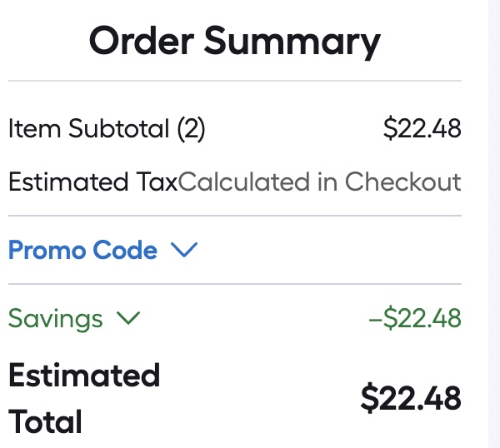
Task: Expand the Promo Code chevron arrow
Action: pos(183,251)
